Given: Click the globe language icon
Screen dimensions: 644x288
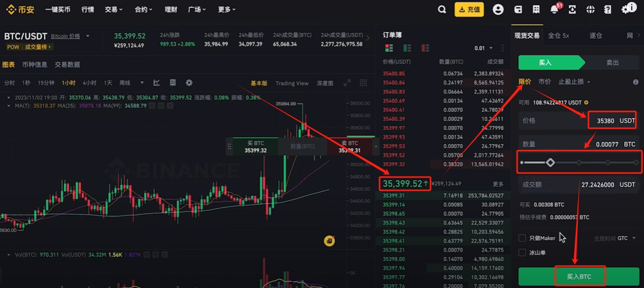Looking at the screenshot, I should tap(591, 9).
